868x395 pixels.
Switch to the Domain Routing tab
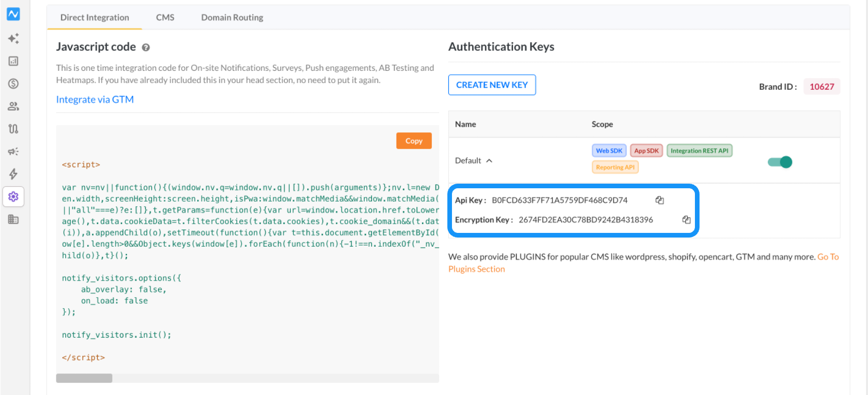click(232, 17)
